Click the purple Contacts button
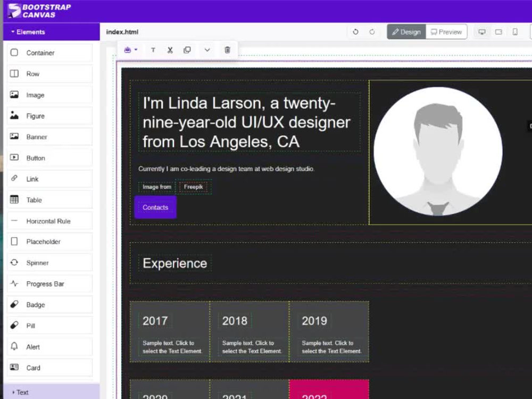This screenshot has width=532, height=399. click(x=155, y=207)
